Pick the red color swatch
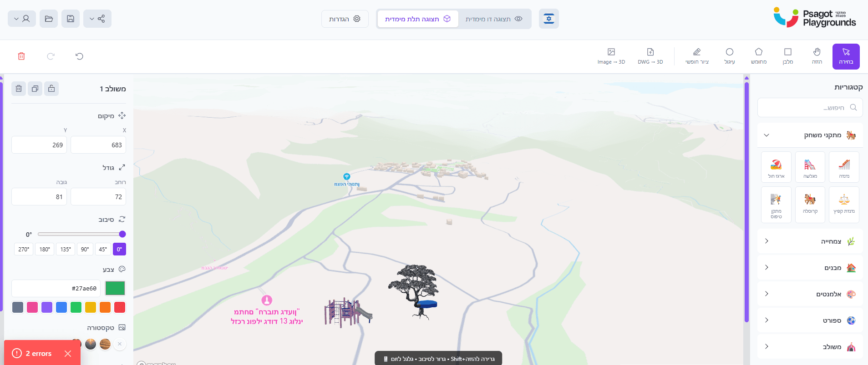The height and width of the screenshot is (365, 868). (120, 307)
